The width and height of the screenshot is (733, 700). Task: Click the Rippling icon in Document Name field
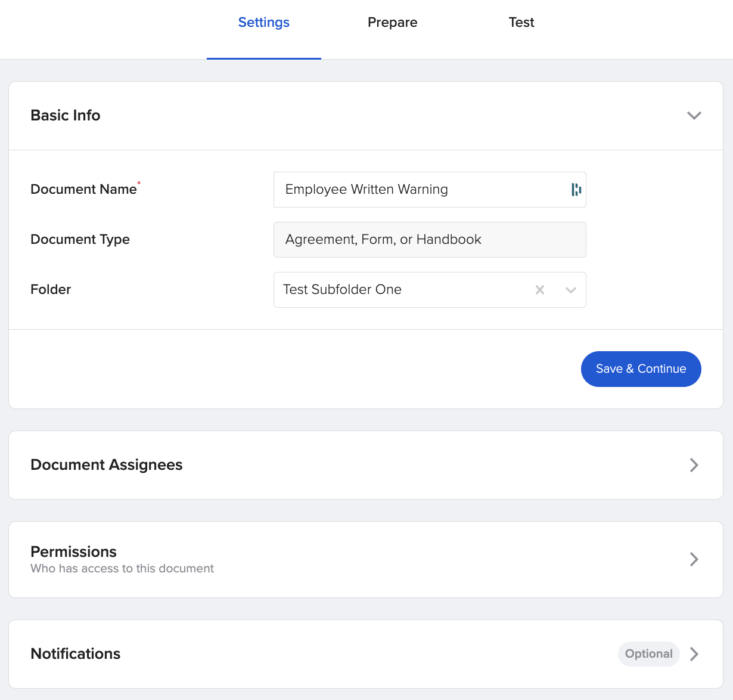tap(576, 190)
